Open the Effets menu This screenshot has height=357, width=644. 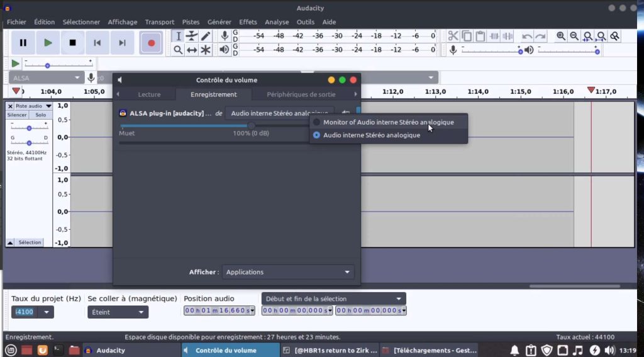(248, 22)
